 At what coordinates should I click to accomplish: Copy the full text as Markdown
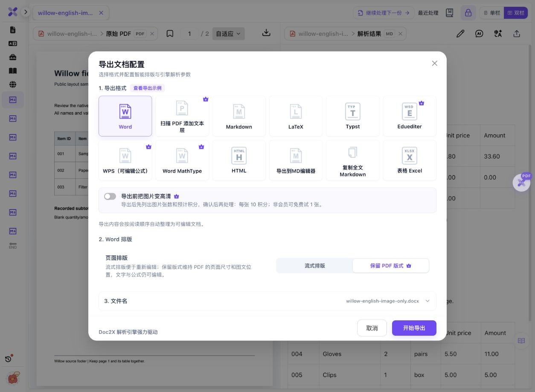[353, 160]
